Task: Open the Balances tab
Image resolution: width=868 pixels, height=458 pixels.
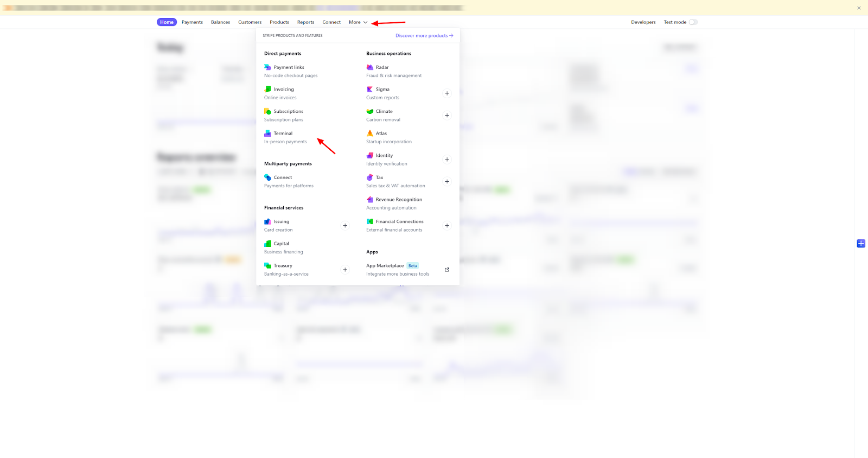Action: click(220, 22)
